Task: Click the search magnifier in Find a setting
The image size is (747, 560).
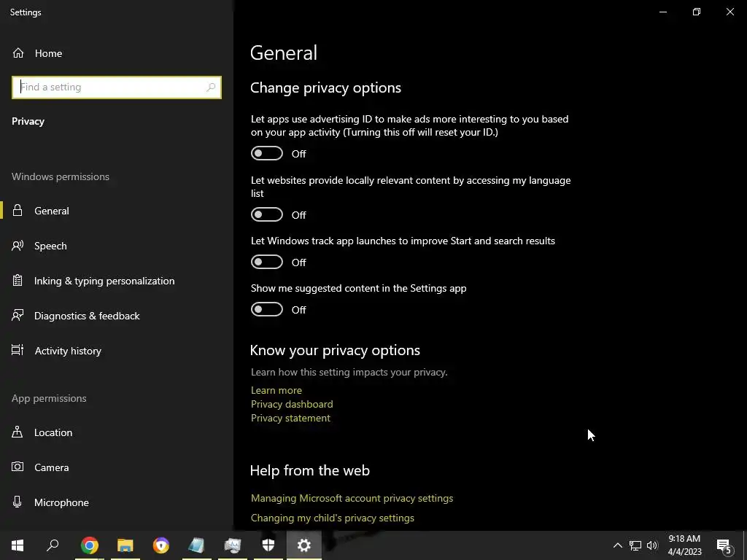Action: pyautogui.click(x=211, y=87)
